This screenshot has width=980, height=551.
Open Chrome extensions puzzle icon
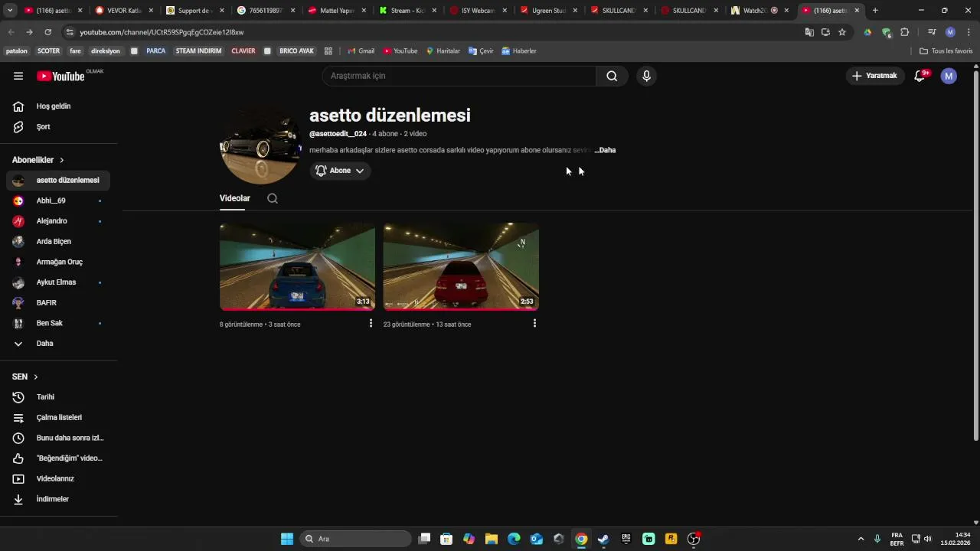coord(904,32)
